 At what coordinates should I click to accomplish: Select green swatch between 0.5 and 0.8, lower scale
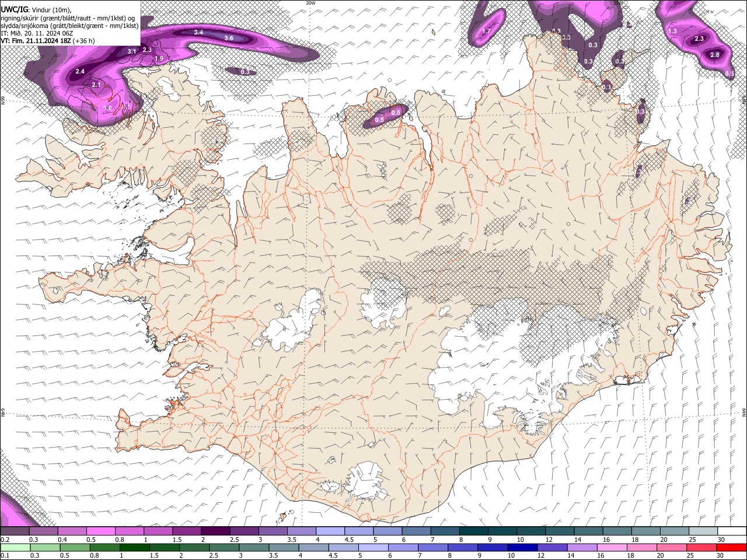75,547
